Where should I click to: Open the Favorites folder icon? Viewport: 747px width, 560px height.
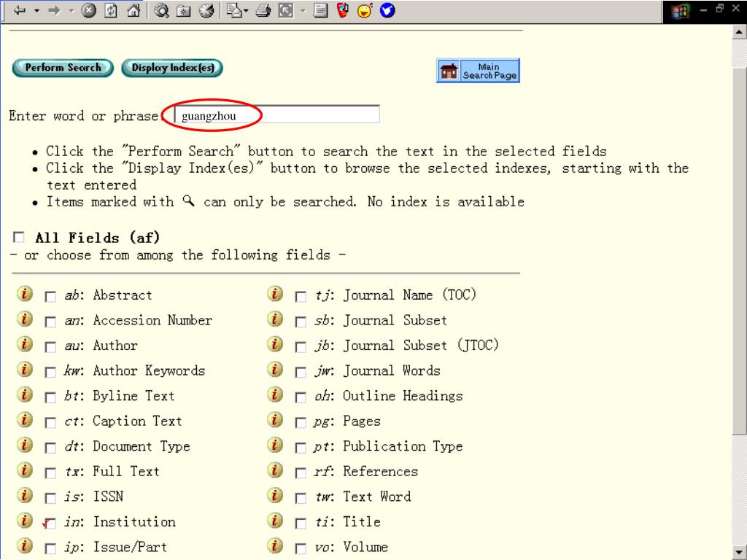184,10
